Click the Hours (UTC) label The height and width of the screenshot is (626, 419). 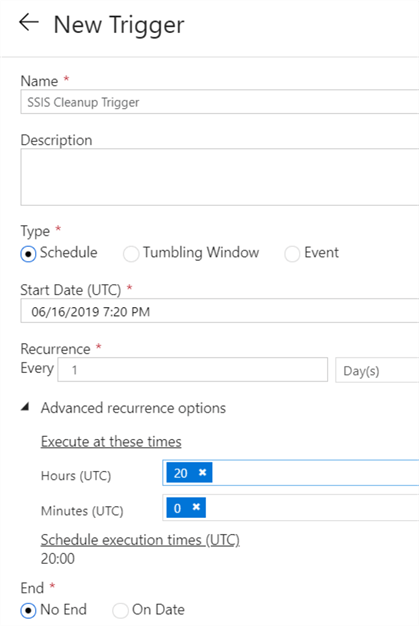[x=76, y=476]
